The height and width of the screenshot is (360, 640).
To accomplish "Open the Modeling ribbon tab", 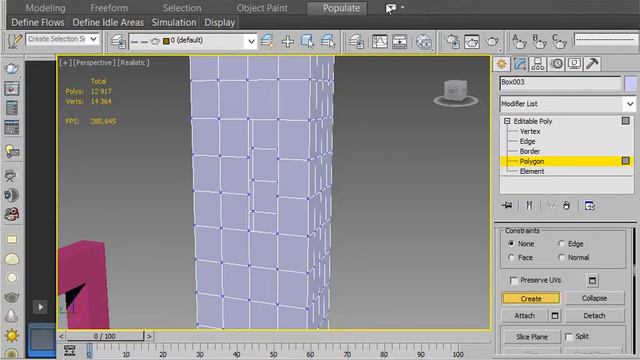I will (x=45, y=8).
